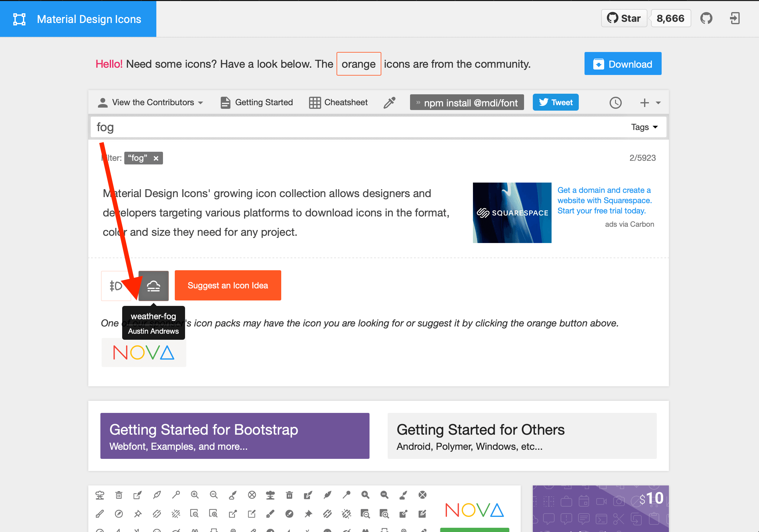Open the Nova icon pack preview banner
The height and width of the screenshot is (532, 759).
coord(304,509)
